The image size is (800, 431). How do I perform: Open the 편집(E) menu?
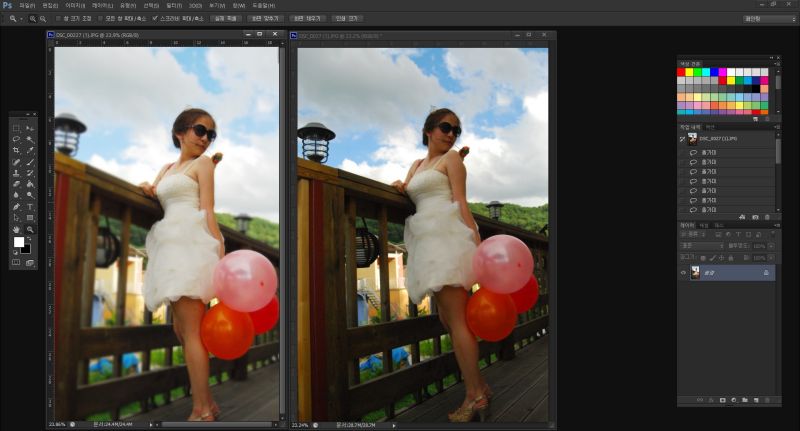[50, 5]
